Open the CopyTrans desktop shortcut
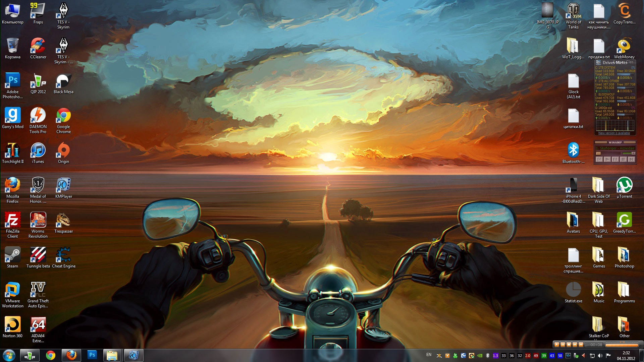 [624, 13]
